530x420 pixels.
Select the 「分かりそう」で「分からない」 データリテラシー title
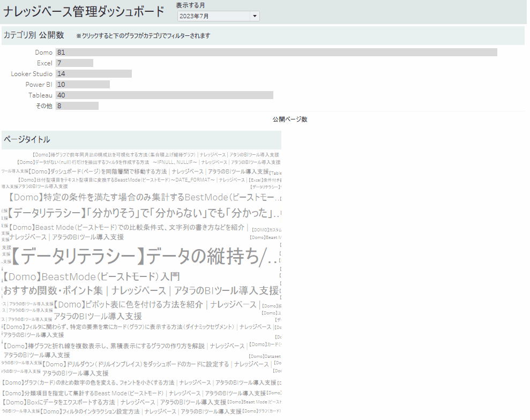point(144,213)
